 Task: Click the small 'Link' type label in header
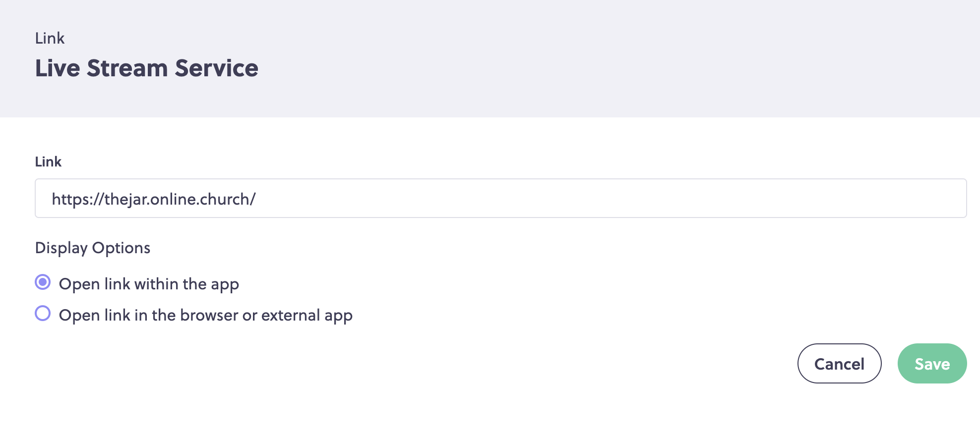[50, 38]
